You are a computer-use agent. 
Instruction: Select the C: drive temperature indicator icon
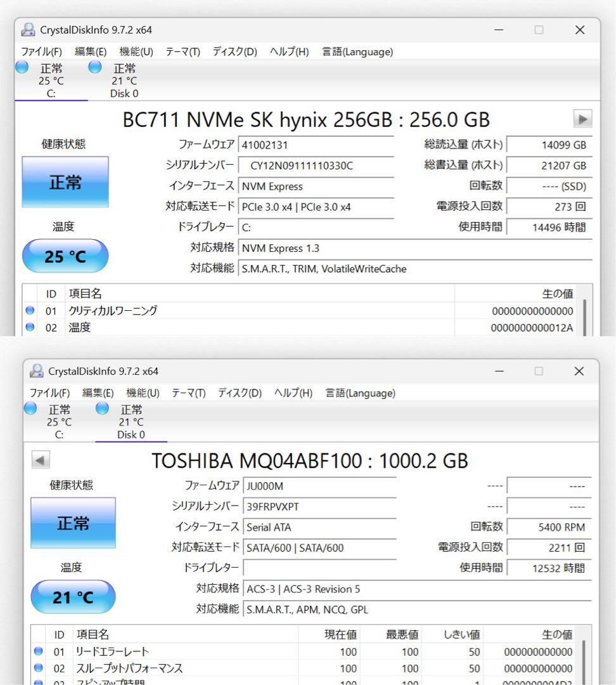coord(22,67)
